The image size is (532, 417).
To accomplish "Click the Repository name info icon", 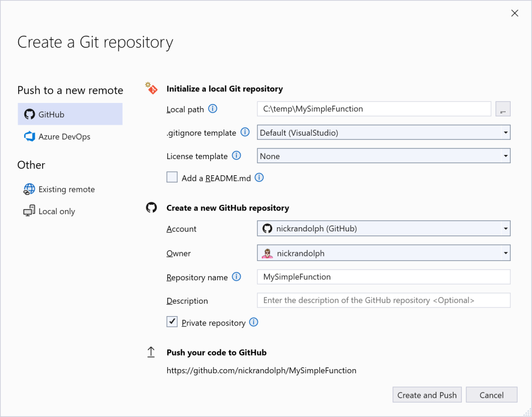I will [x=236, y=277].
